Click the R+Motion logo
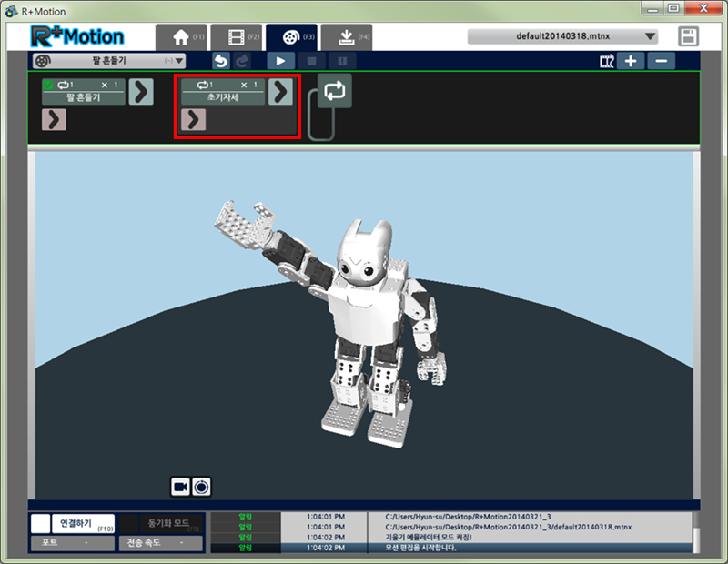 (x=77, y=36)
